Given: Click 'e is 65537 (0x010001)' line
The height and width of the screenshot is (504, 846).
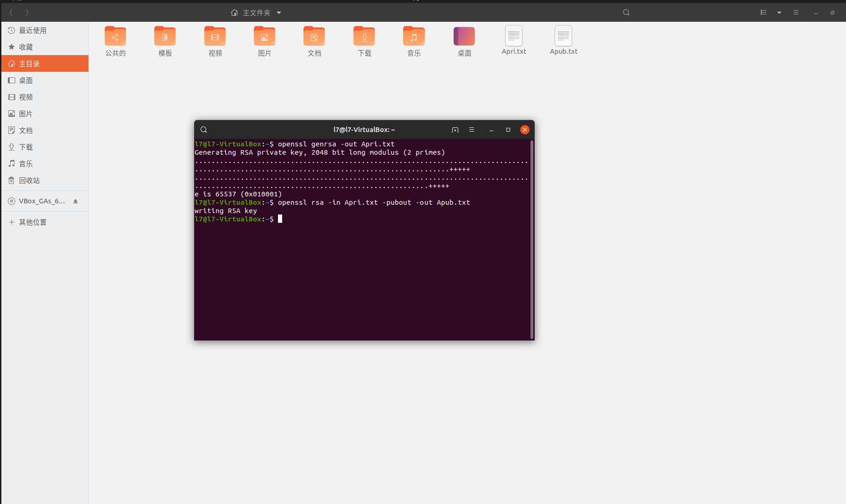Looking at the screenshot, I should point(238,194).
